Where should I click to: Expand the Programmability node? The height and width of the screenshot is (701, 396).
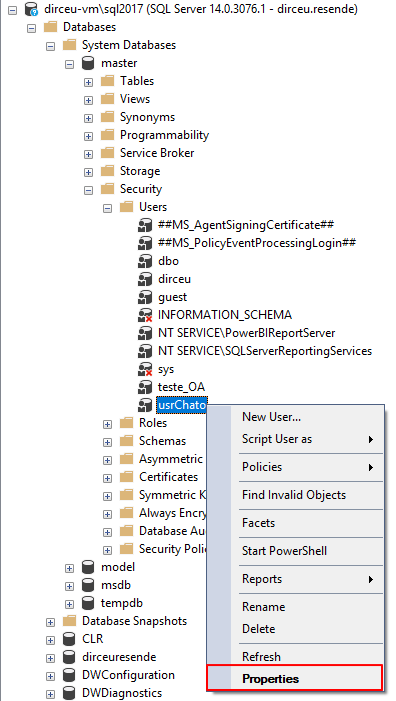88,136
